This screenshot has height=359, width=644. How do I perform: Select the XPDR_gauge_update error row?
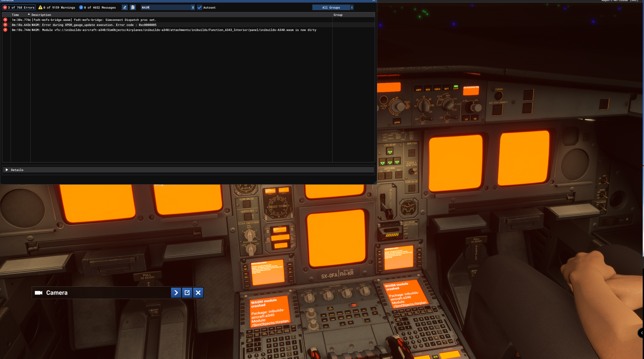click(x=94, y=25)
